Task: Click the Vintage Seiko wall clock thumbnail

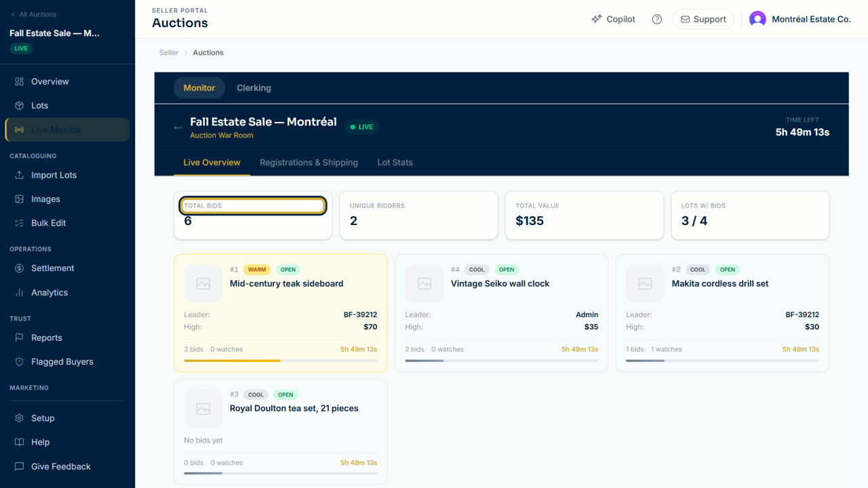Action: pos(424,283)
